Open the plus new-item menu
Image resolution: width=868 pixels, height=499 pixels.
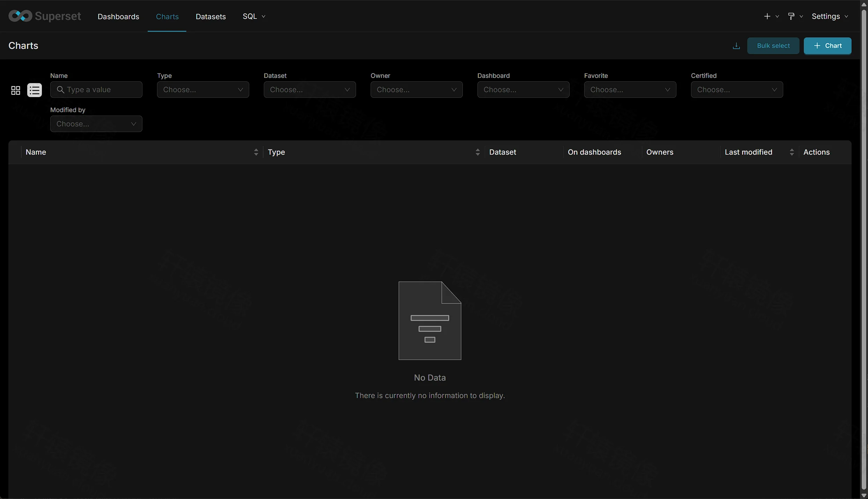pos(771,16)
